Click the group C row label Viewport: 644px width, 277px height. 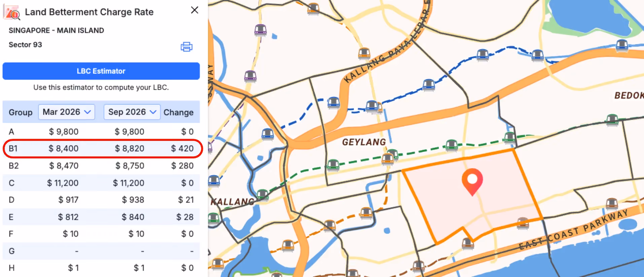coord(11,183)
